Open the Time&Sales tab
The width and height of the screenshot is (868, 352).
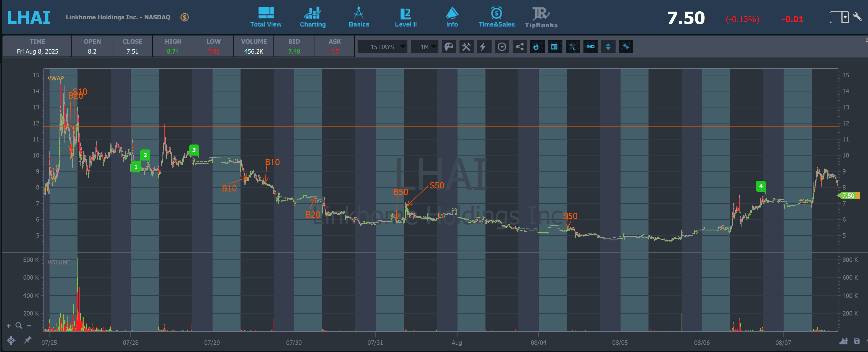coord(496,17)
